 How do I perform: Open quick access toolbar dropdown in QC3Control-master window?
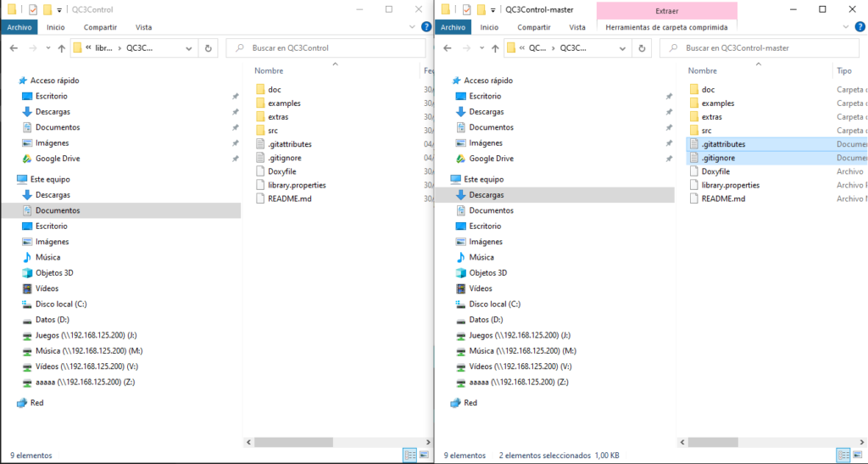click(492, 10)
